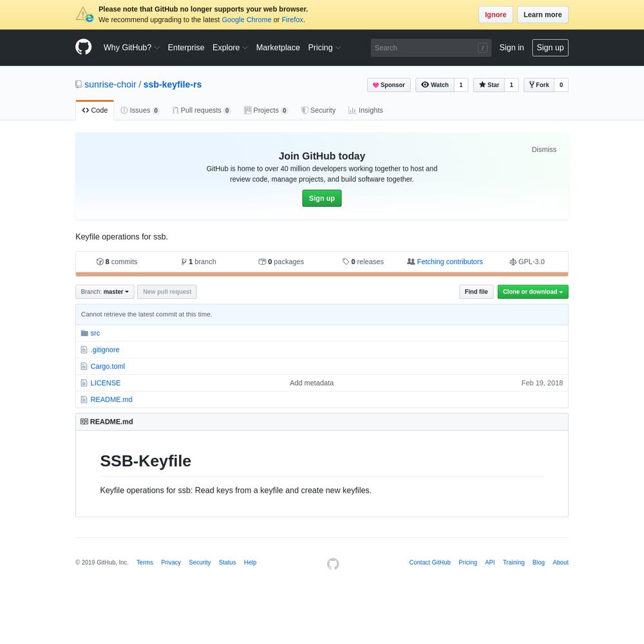
Task: Click the .gitignore file icon
Action: (x=84, y=350)
